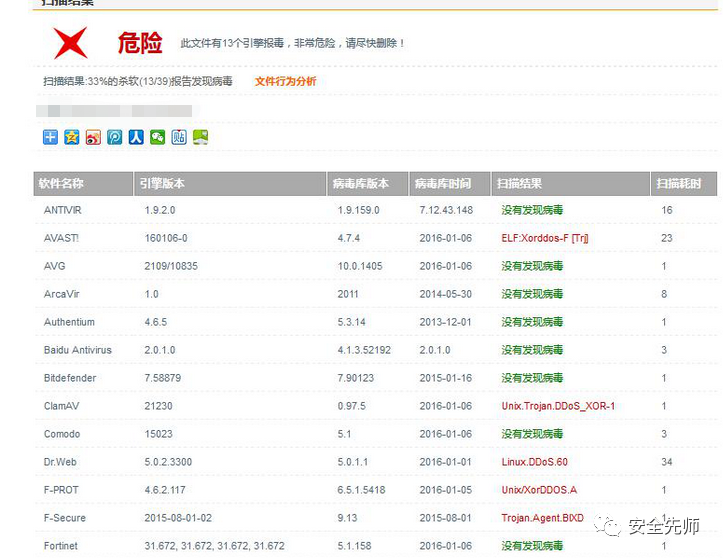
Task: Select the Baidu Antivirus row name
Action: click(x=77, y=350)
